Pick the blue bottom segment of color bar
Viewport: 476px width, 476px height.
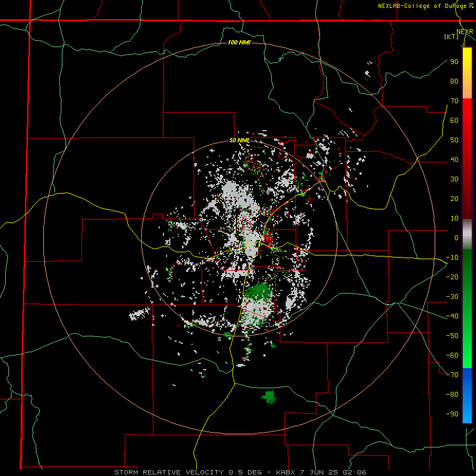point(467,395)
